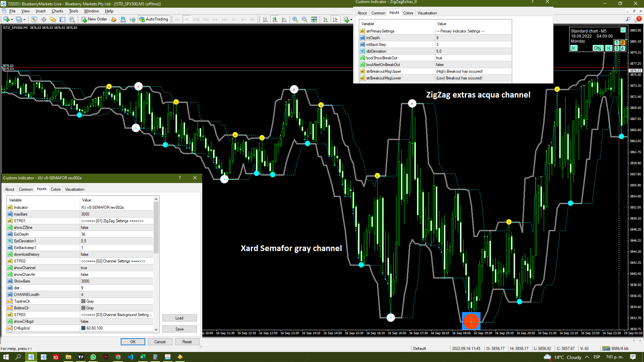Click the ToplineClr Gray color swatch
Screen dimensions: 644x362
pos(84,301)
